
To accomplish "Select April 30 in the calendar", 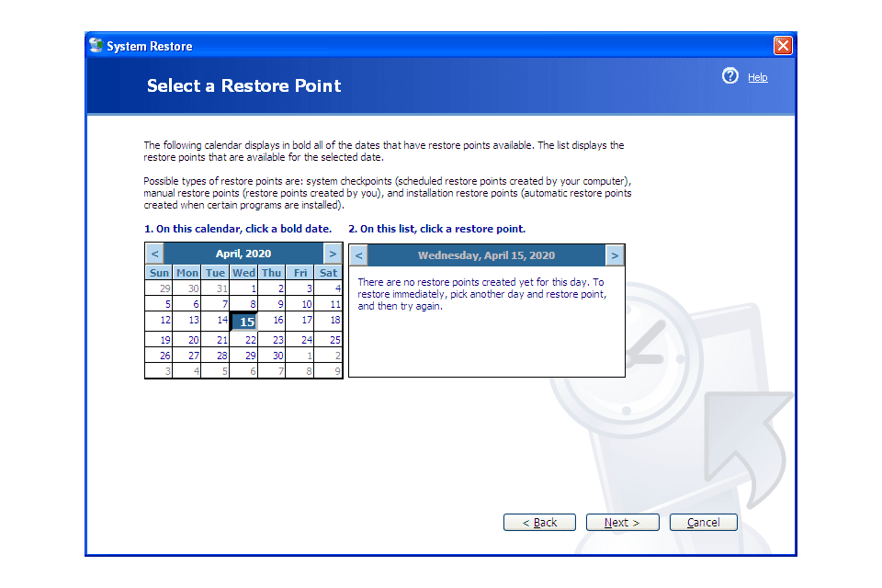I will pos(272,356).
